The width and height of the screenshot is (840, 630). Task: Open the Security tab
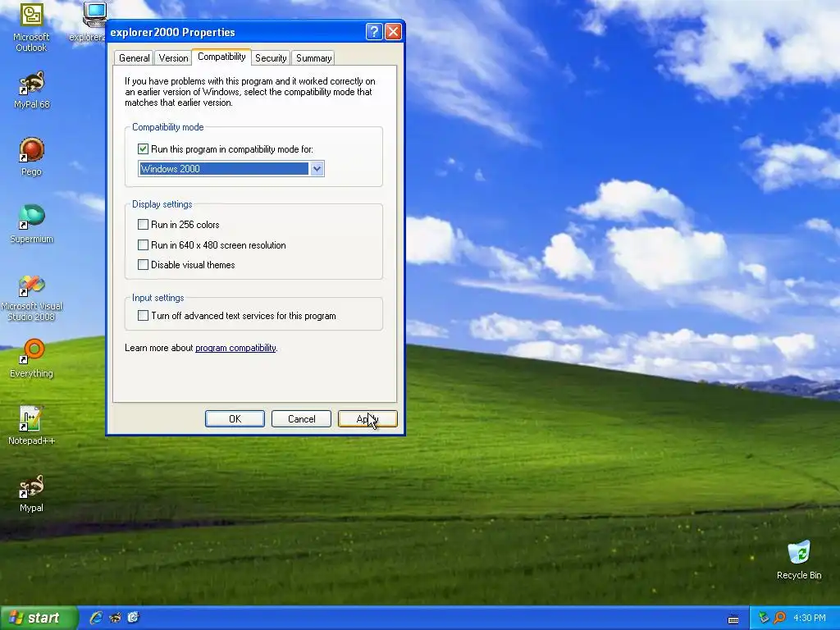coord(271,58)
